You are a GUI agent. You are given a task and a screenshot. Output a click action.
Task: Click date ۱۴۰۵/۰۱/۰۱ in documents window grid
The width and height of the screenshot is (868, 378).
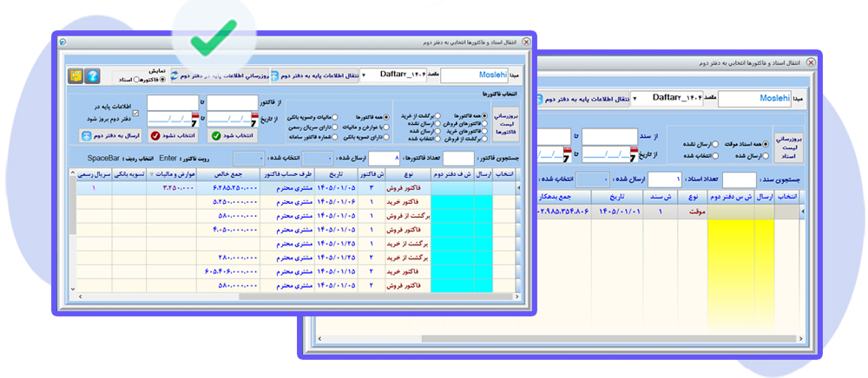tap(616, 211)
